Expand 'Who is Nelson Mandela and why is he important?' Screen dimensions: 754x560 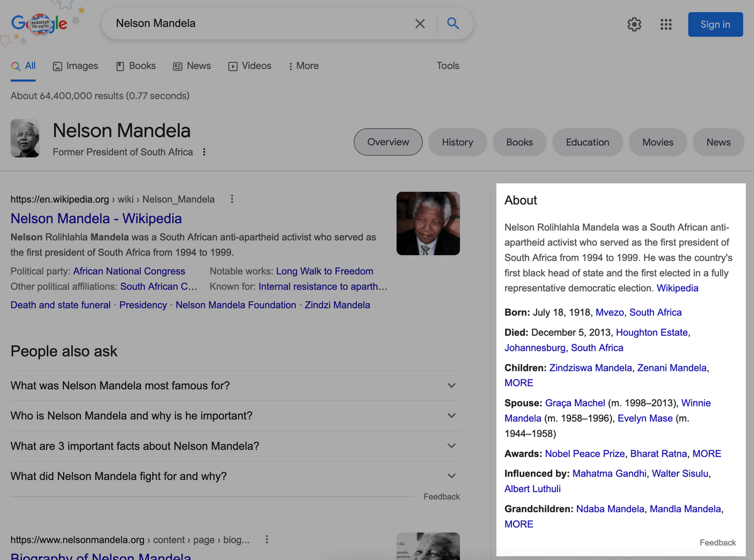(x=235, y=416)
